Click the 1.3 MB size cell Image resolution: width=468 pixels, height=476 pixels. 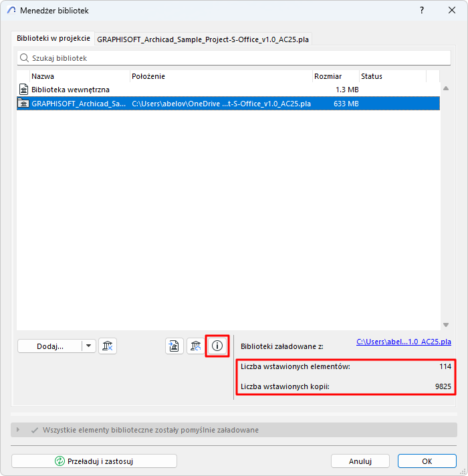pyautogui.click(x=347, y=90)
